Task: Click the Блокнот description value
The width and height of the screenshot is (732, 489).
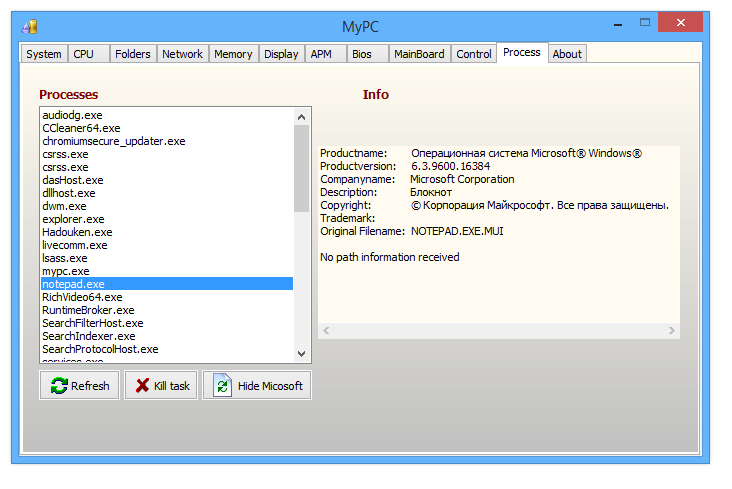Action: (431, 192)
